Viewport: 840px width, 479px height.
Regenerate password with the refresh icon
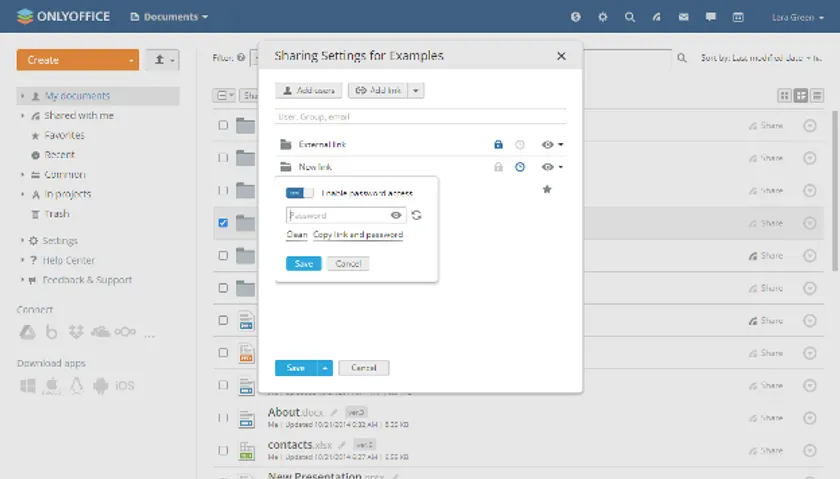click(416, 215)
